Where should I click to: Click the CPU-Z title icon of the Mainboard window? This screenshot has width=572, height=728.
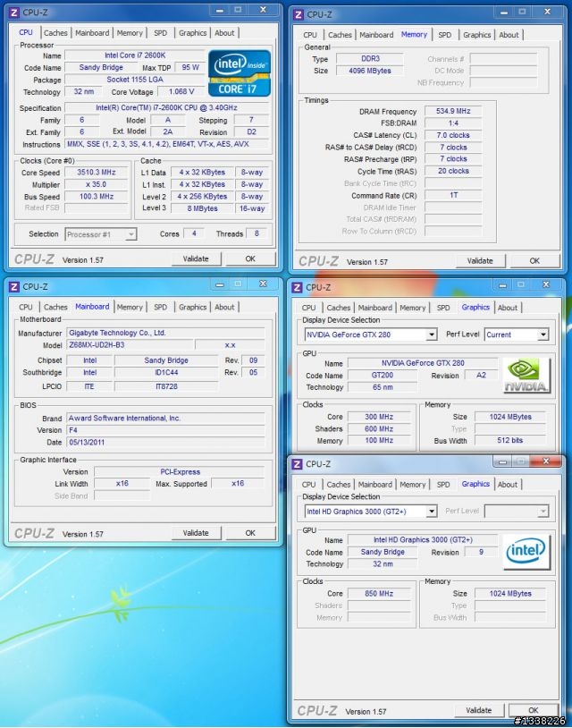click(14, 286)
